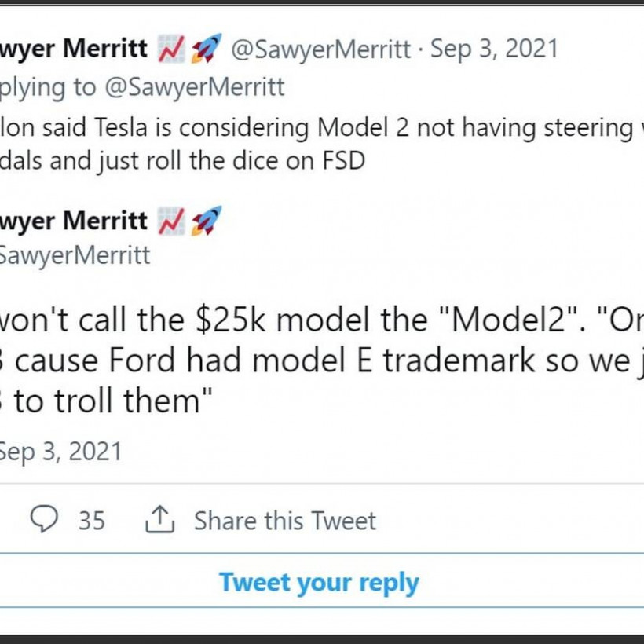Viewport: 644px width, 644px height.
Task: Click the @SawyerMerritt handle next to the top date
Action: [x=320, y=49]
